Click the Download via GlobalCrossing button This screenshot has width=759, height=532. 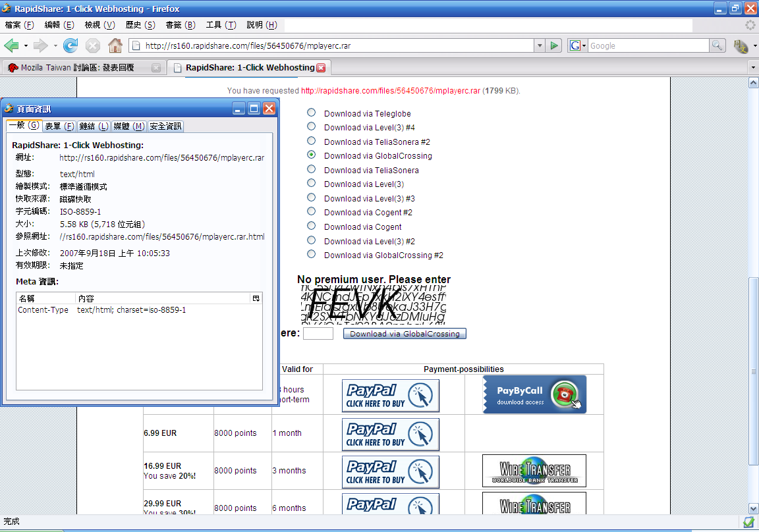(x=405, y=334)
